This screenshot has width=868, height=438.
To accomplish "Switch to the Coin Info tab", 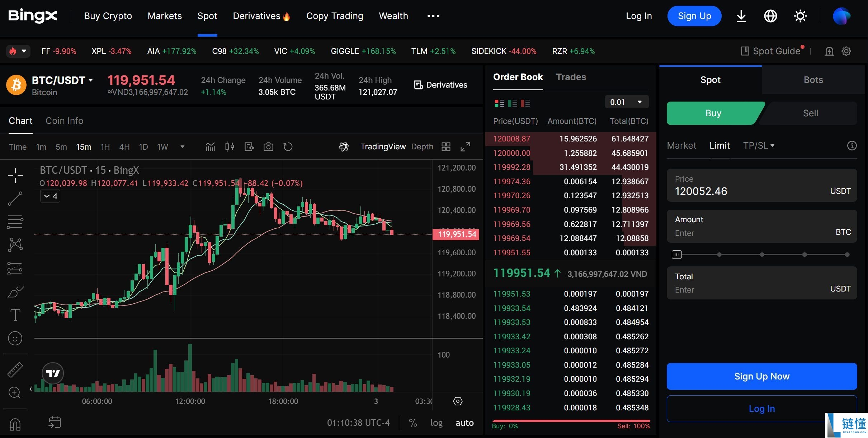I will 64,121.
